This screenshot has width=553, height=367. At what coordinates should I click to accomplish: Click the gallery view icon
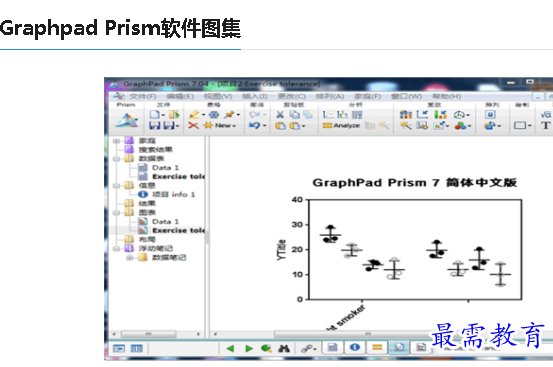point(137,348)
